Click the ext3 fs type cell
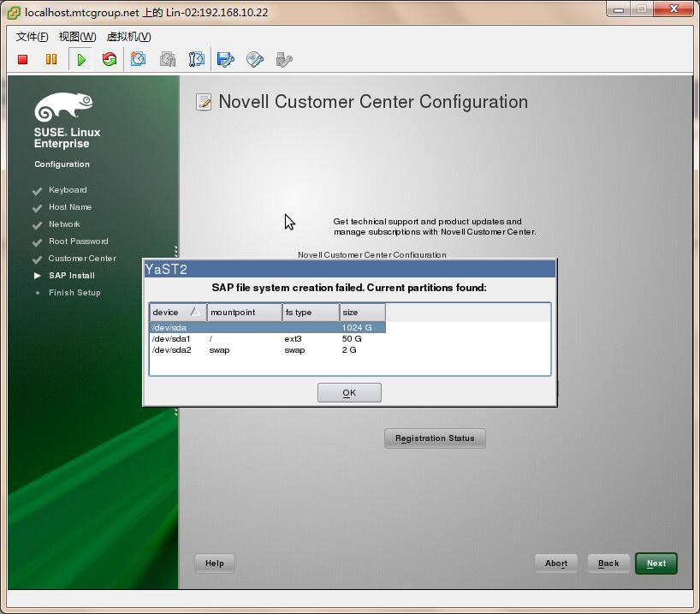This screenshot has width=700, height=614. point(293,339)
